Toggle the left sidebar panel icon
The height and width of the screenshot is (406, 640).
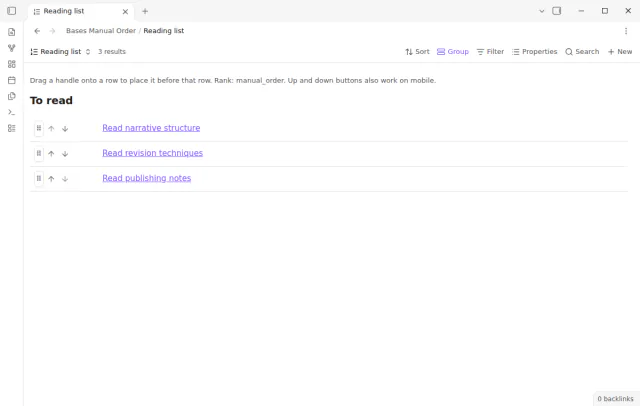click(x=11, y=11)
